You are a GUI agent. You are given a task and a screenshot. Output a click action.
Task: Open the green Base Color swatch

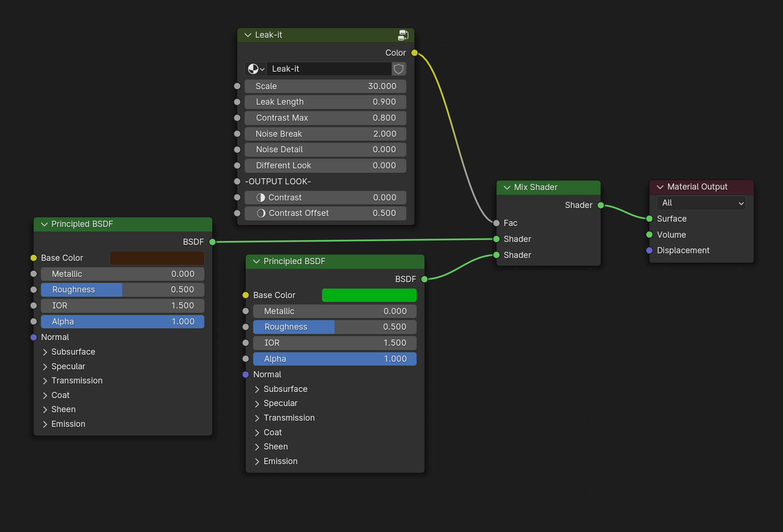point(369,295)
